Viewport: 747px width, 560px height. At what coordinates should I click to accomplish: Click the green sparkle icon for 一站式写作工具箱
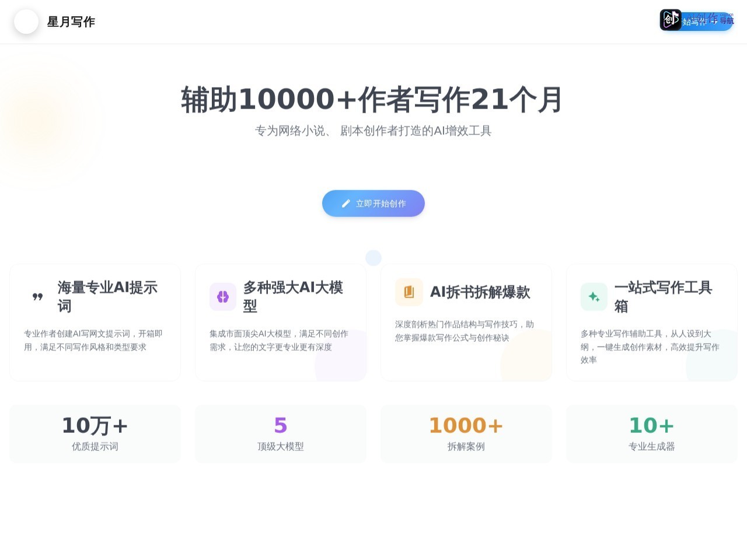point(594,297)
